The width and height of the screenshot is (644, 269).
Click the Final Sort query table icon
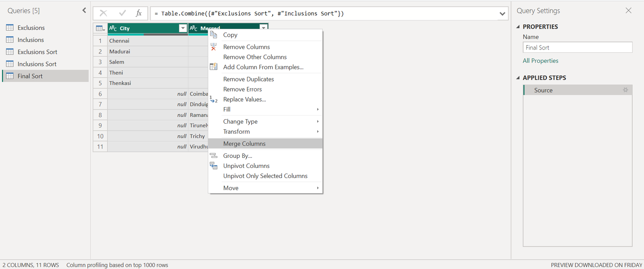[x=10, y=76]
